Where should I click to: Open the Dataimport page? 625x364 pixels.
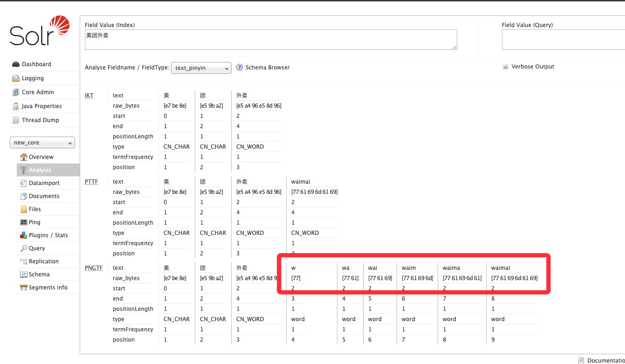tap(44, 183)
